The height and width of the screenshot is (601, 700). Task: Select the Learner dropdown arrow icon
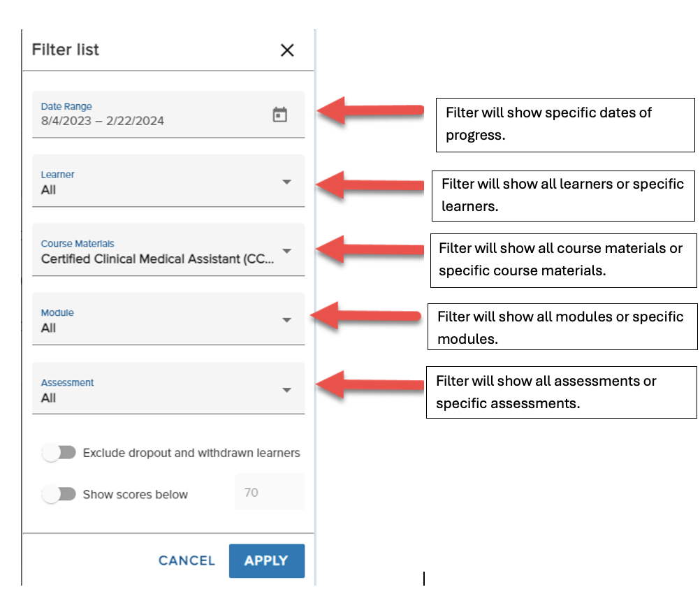286,181
